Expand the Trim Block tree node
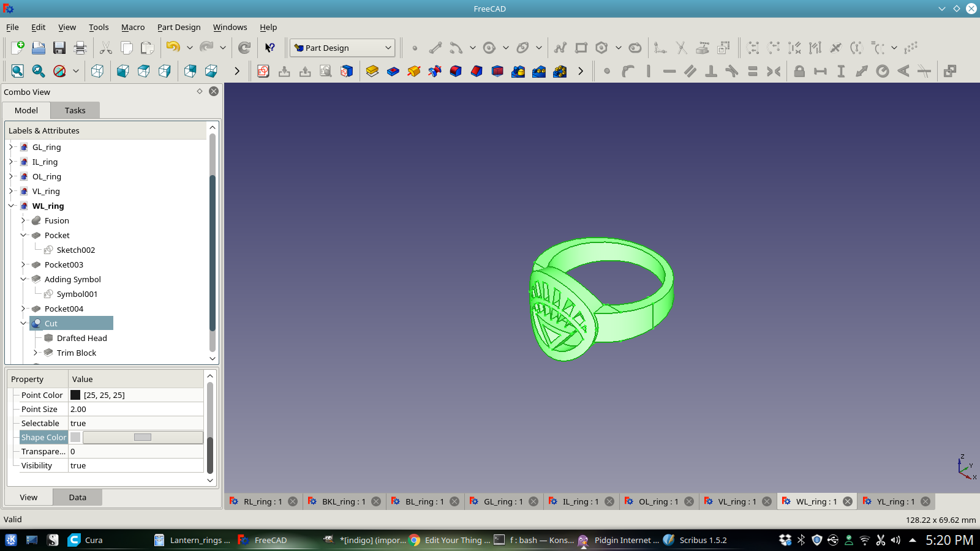 coord(36,353)
